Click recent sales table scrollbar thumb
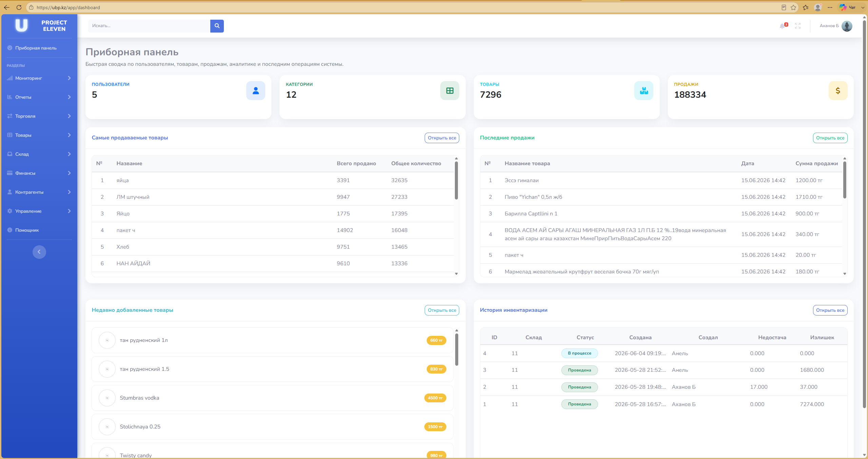This screenshot has width=868, height=459. point(845,179)
